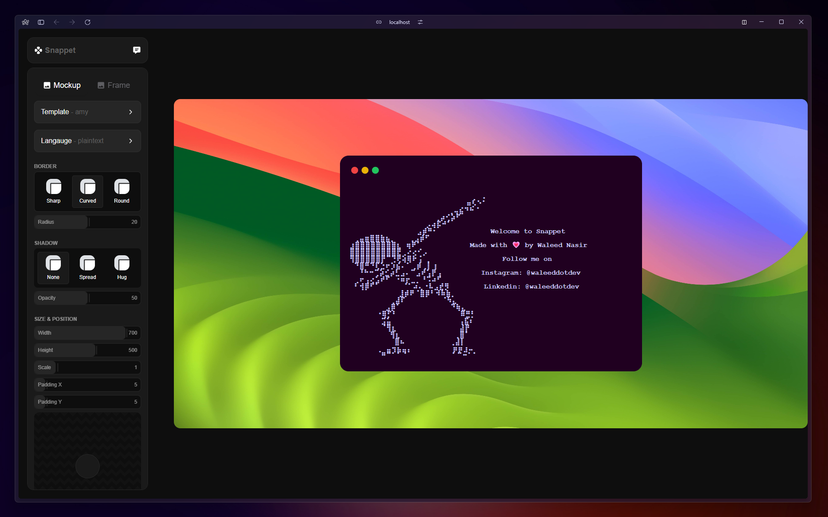Viewport: 828px width, 517px height.
Task: Click the 'Follow me on' text
Action: [527, 259]
